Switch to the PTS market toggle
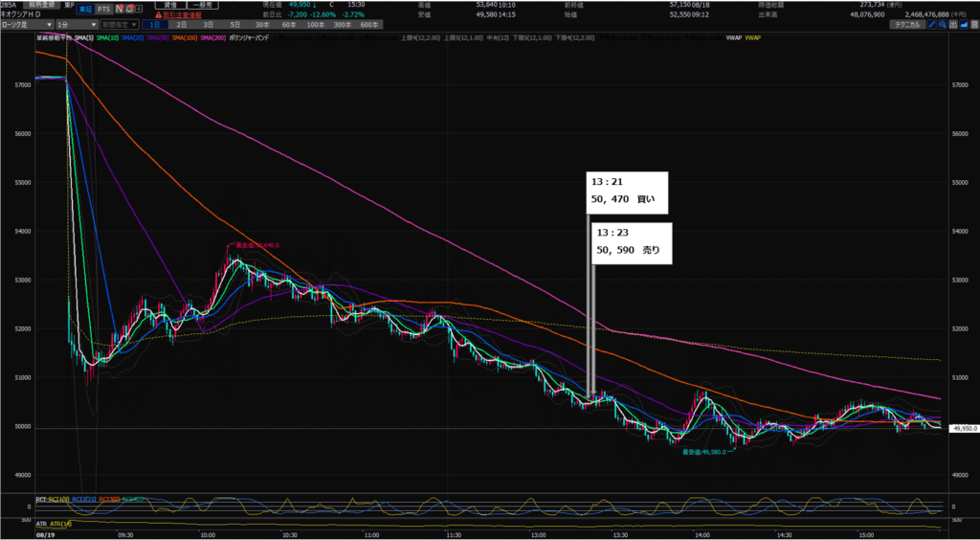The height and width of the screenshot is (540, 980). coord(103,9)
